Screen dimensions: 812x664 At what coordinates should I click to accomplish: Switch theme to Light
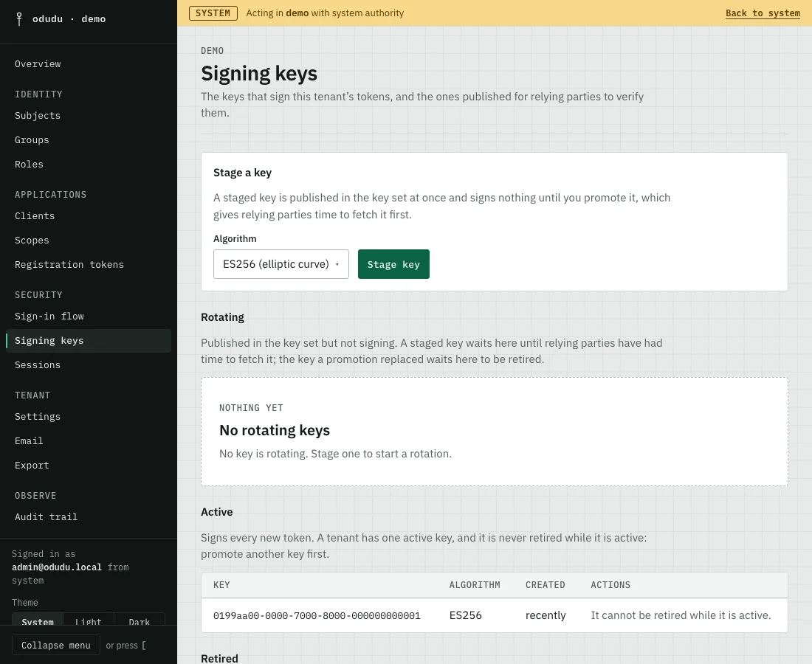coord(89,619)
